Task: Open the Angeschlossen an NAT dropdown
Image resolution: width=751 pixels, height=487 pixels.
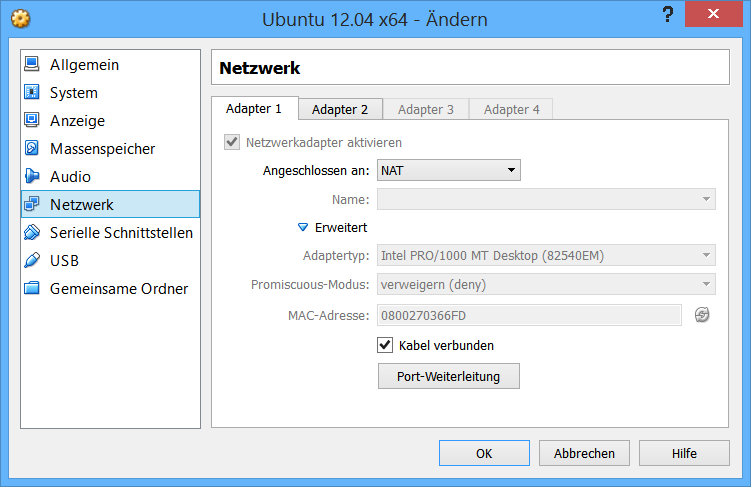Action: [x=448, y=171]
